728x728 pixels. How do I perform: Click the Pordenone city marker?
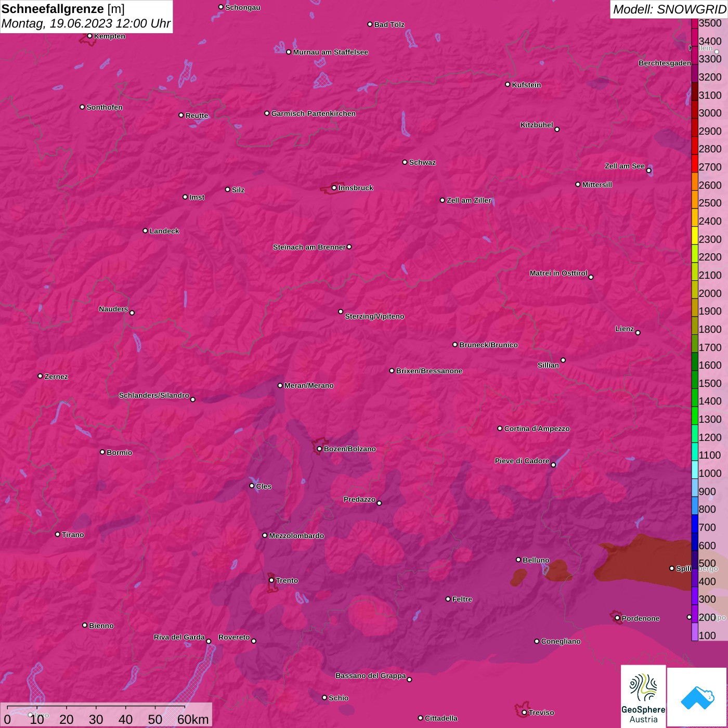(617, 618)
